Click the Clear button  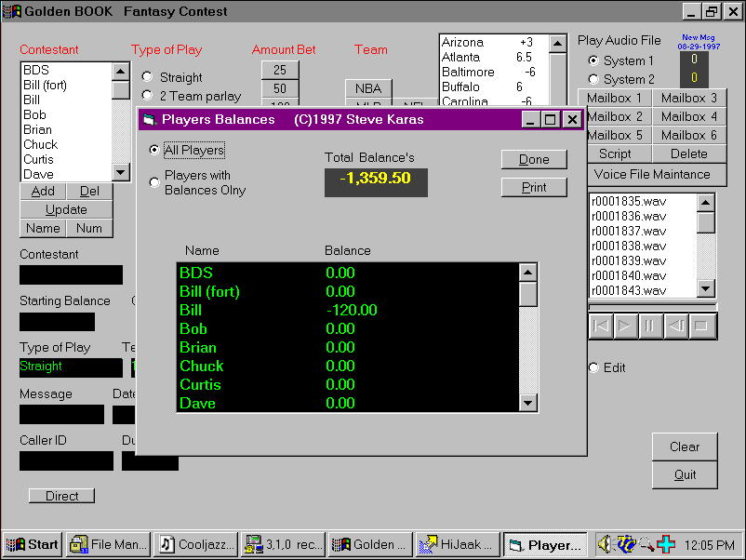tap(685, 447)
